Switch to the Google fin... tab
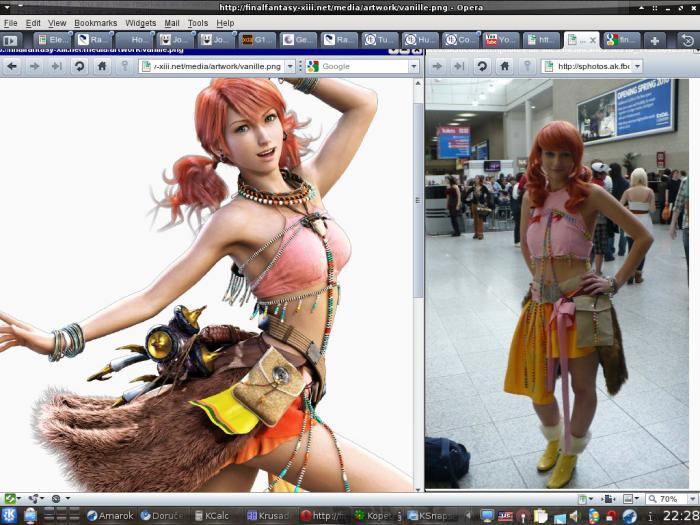Image resolution: width=700 pixels, height=525 pixels. tap(622, 40)
